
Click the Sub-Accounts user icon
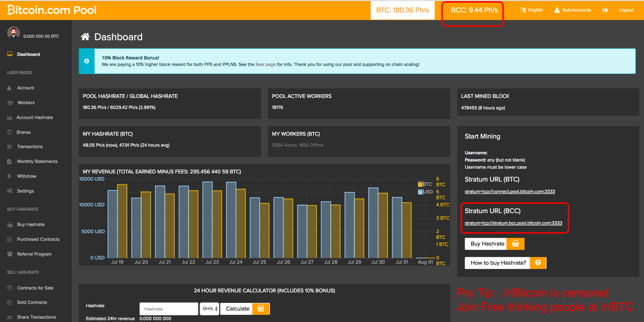click(x=557, y=10)
